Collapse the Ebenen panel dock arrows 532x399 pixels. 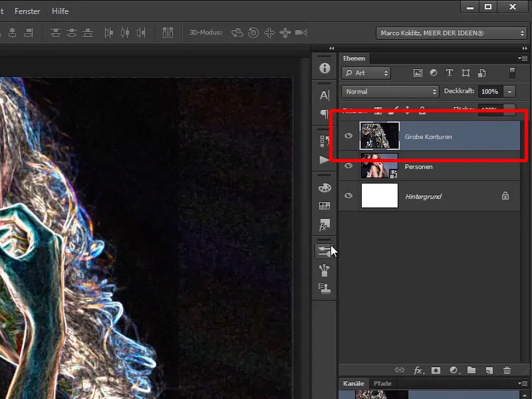coord(525,48)
